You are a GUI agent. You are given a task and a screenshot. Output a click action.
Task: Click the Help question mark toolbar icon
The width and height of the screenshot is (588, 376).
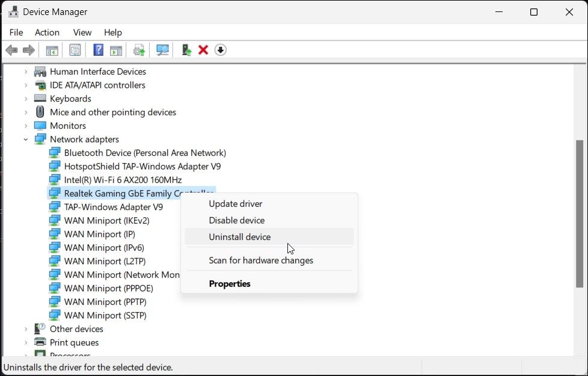point(97,49)
